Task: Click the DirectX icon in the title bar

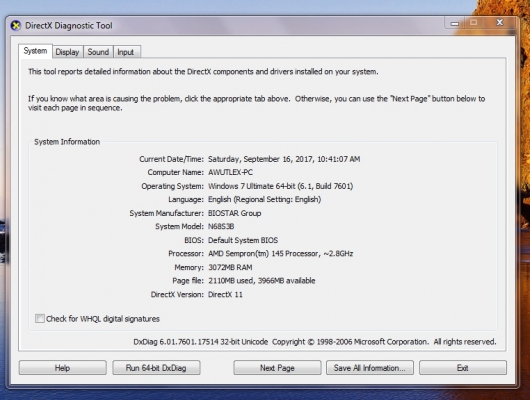Action: [x=16, y=26]
